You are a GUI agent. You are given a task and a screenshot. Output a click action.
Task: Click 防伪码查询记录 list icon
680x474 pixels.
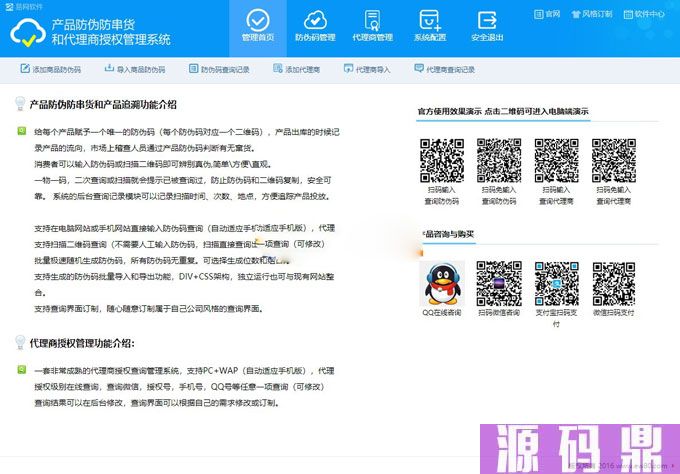point(193,69)
